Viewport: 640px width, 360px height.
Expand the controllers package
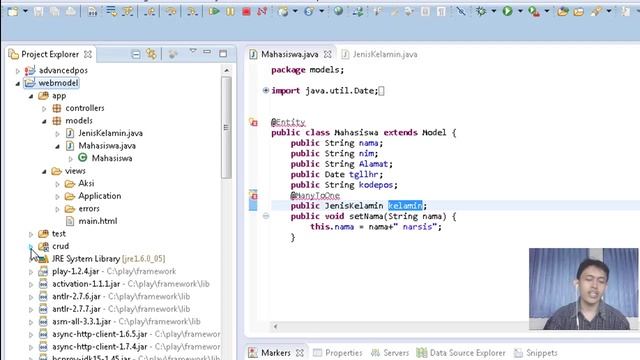(x=44, y=109)
